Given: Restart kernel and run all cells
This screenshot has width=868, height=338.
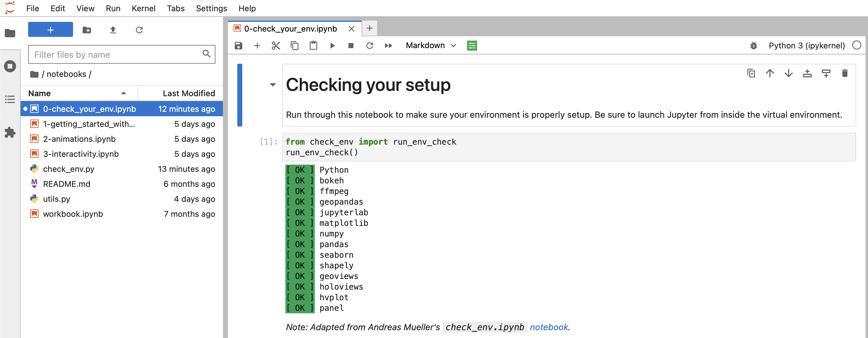Looking at the screenshot, I should pyautogui.click(x=388, y=46).
